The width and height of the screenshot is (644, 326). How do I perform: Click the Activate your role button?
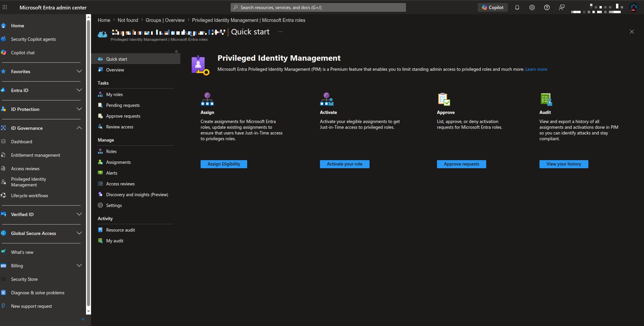click(345, 164)
